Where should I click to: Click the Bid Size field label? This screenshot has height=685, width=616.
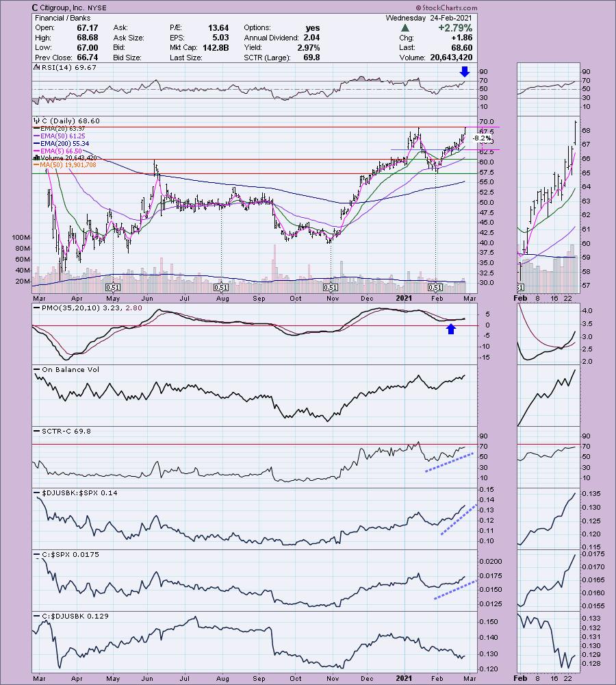pyautogui.click(x=127, y=58)
